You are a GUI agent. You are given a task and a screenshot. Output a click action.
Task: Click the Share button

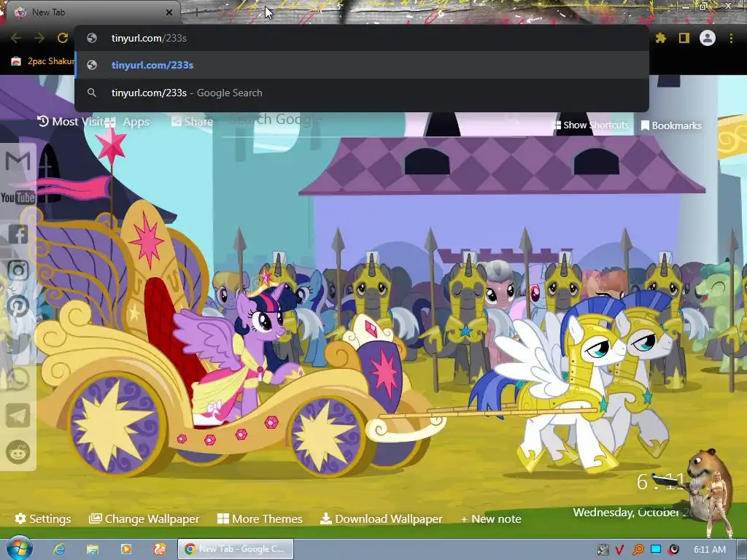[192, 122]
